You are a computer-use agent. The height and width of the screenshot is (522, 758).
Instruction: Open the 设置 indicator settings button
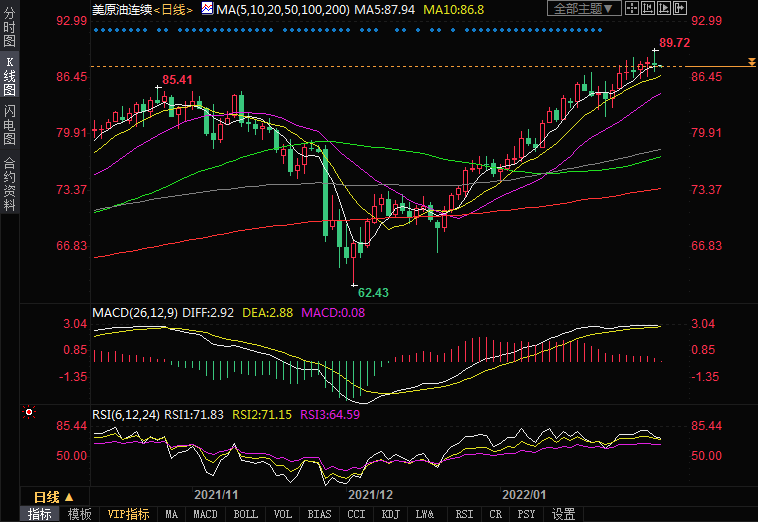[564, 514]
